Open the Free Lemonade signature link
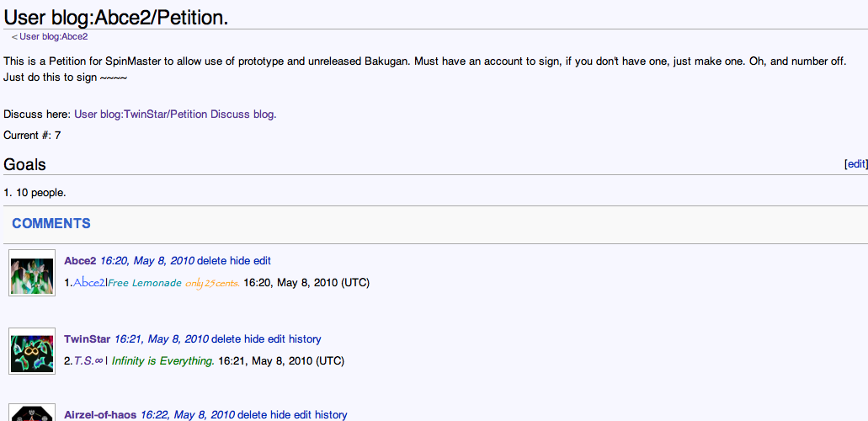Screen dimensions: 868x421 (145, 283)
